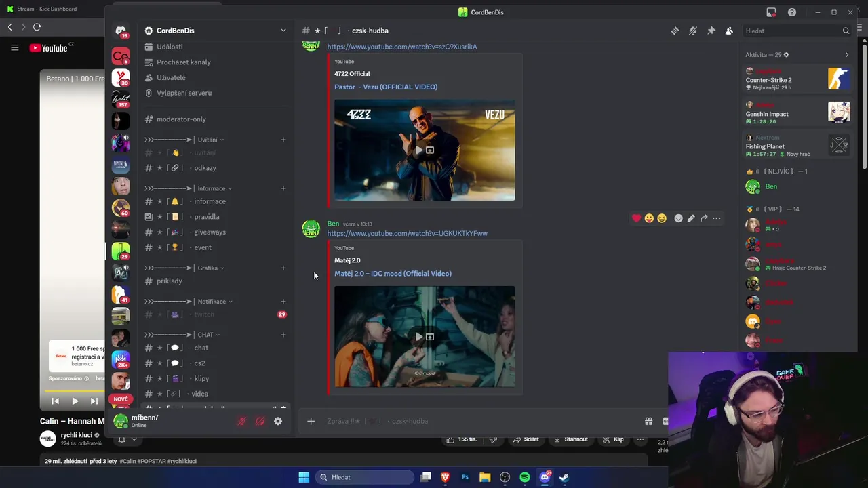Open Procházet kanály browse channels
This screenshot has width=868, height=488.
184,62
